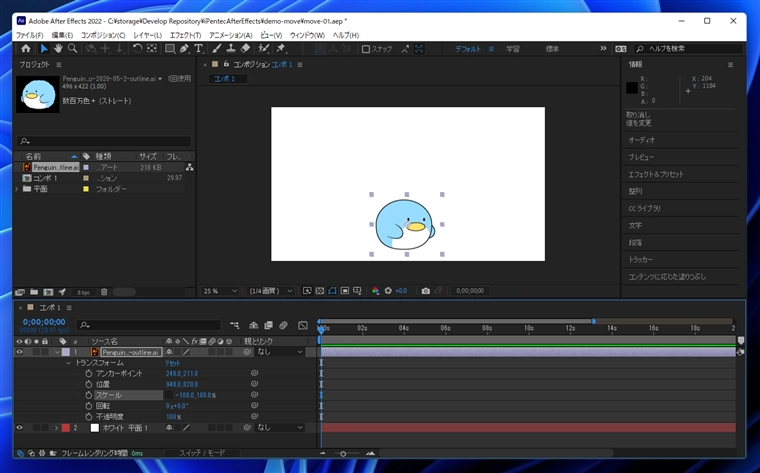Select the Puppet Pin tool
The image size is (760, 473).
pyautogui.click(x=281, y=48)
